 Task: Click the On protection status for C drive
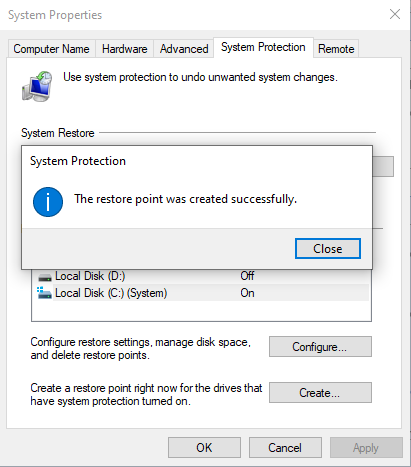[x=247, y=293]
